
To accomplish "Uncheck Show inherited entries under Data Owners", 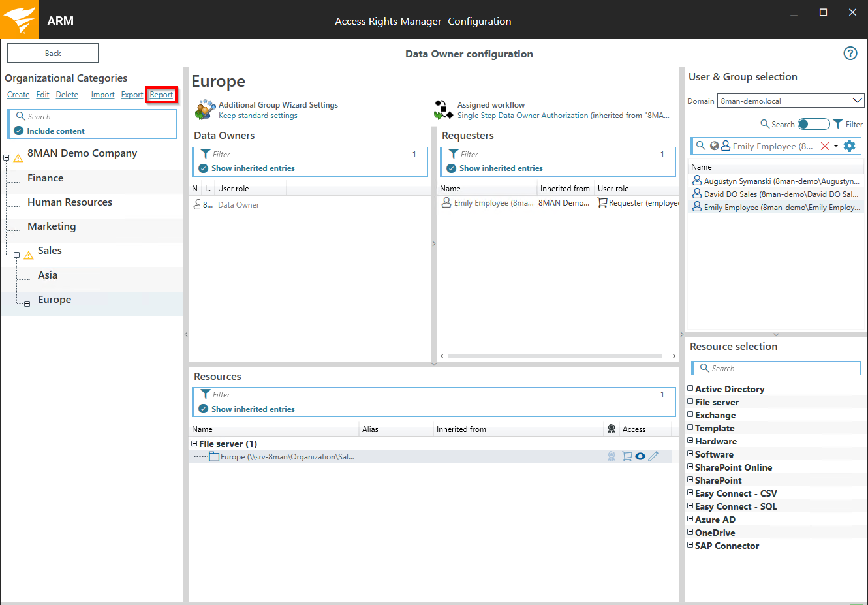I will pos(204,168).
